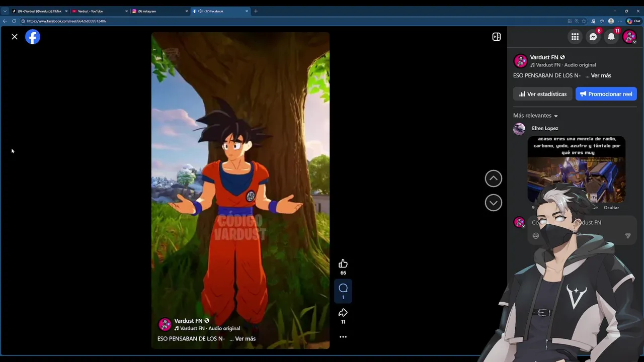644x362 pixels.
Task: Open the notifications bell
Action: (611, 37)
